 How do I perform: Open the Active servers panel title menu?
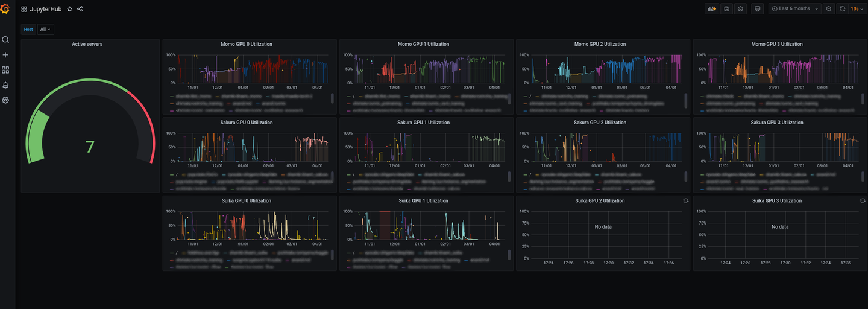click(87, 44)
